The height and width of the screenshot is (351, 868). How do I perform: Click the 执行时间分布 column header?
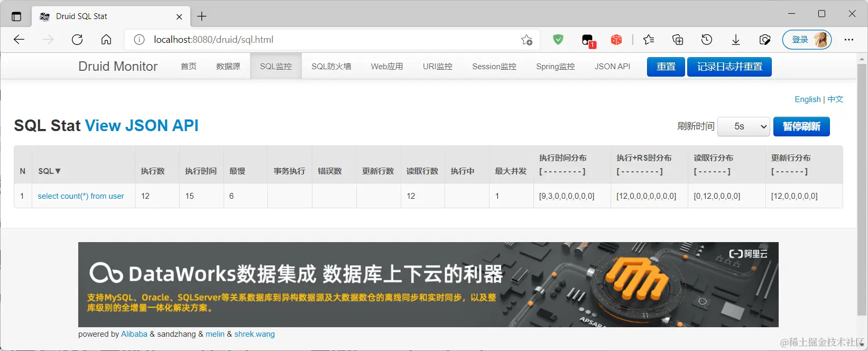tap(563, 158)
